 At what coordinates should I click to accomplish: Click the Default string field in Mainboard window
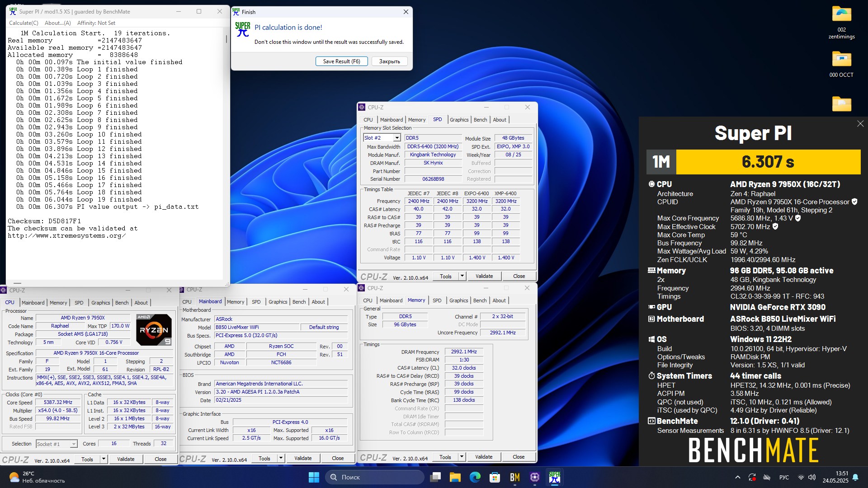[x=324, y=327]
